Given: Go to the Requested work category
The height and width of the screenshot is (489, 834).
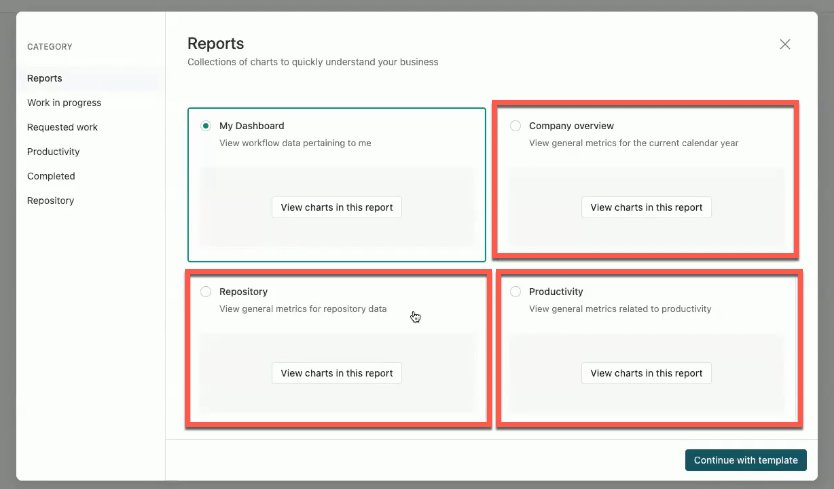Looking at the screenshot, I should click(x=62, y=127).
